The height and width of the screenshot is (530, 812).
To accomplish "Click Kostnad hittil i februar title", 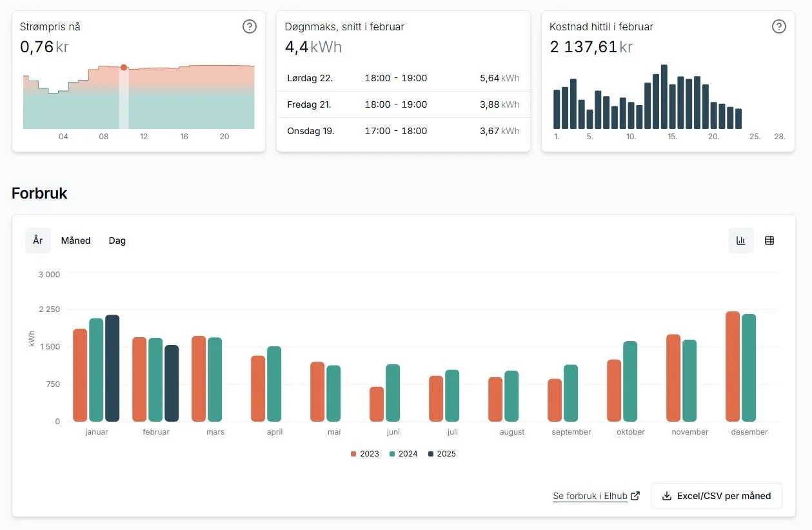I will click(601, 26).
